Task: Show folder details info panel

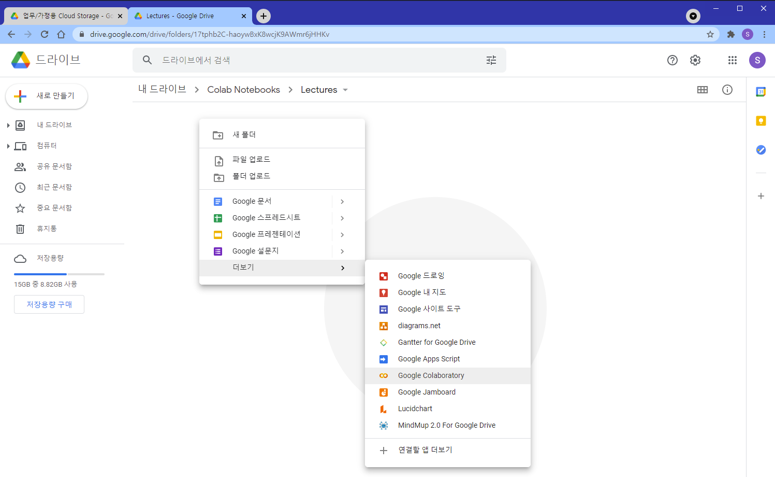Action: 727,90
